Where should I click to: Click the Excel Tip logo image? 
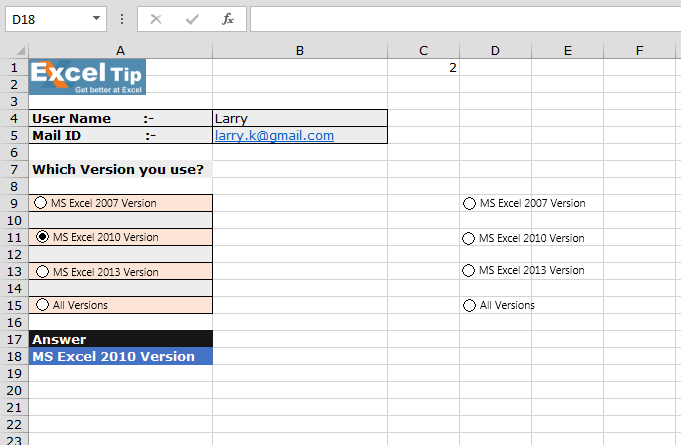[x=87, y=76]
